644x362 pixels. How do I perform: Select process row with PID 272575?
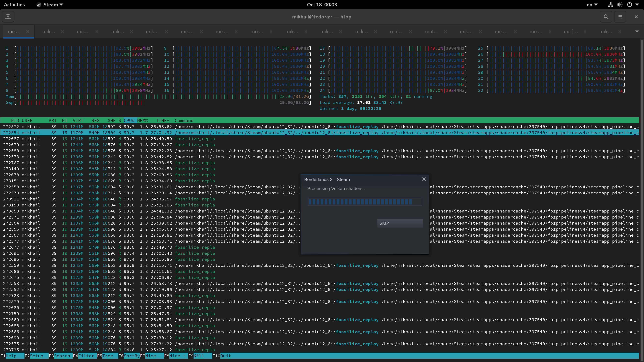pyautogui.click(x=319, y=344)
